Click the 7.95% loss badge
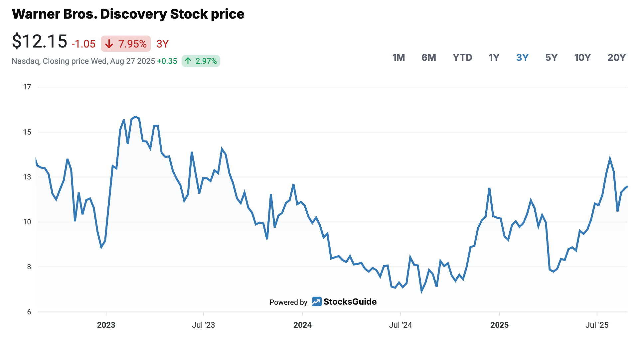 coord(126,44)
